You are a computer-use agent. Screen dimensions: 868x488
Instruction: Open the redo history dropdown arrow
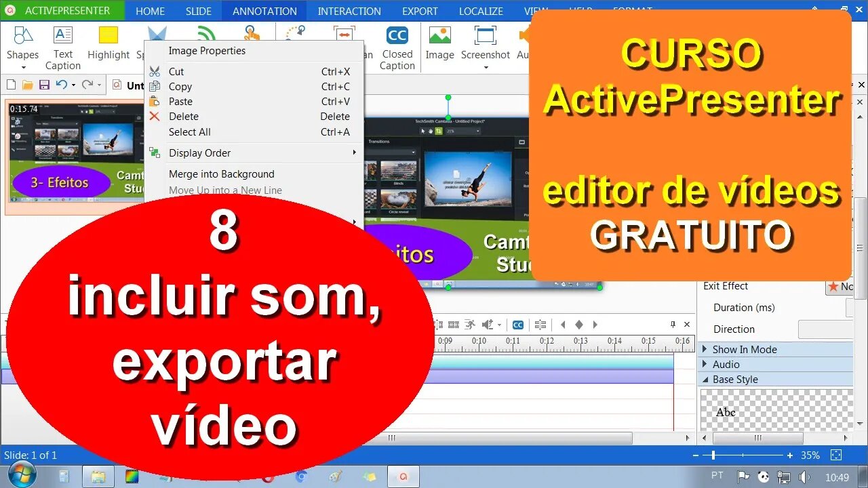coord(99,85)
